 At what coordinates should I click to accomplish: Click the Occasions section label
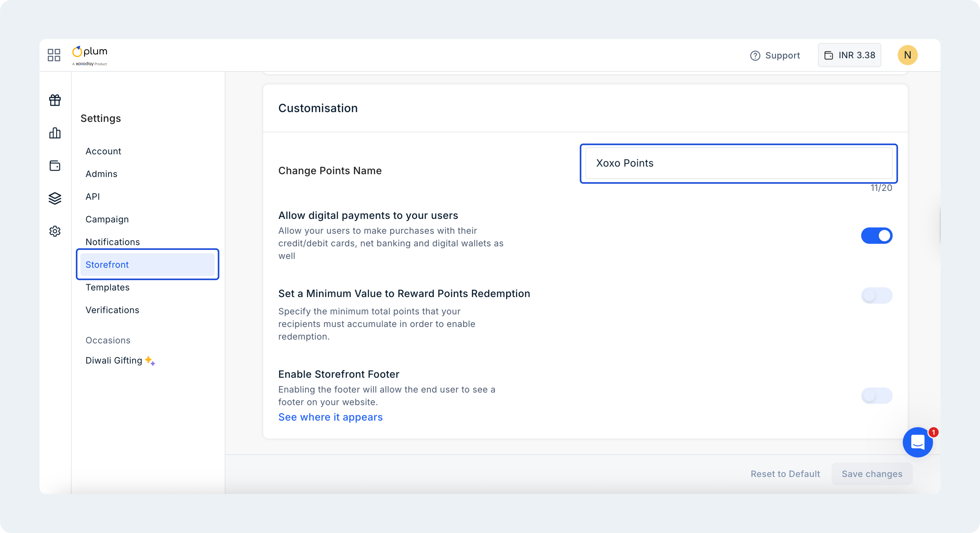pos(108,340)
